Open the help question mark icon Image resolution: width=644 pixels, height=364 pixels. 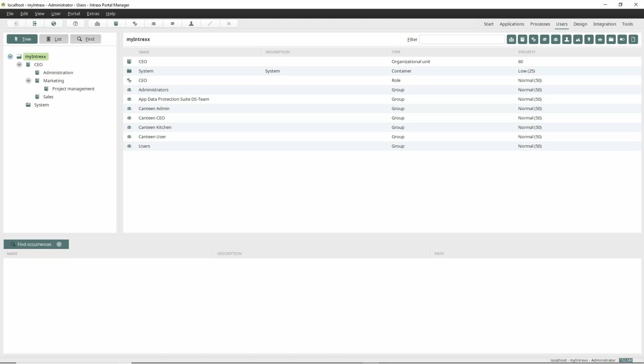coord(76,24)
